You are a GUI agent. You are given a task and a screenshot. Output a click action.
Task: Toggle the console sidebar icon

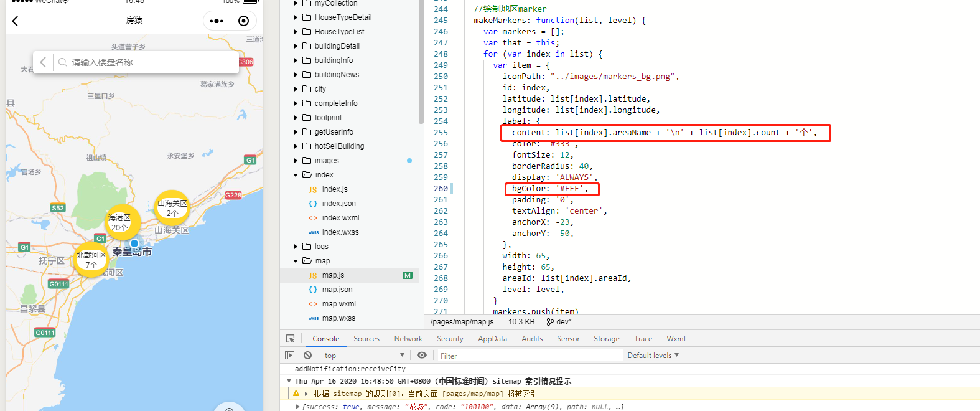[289, 356]
